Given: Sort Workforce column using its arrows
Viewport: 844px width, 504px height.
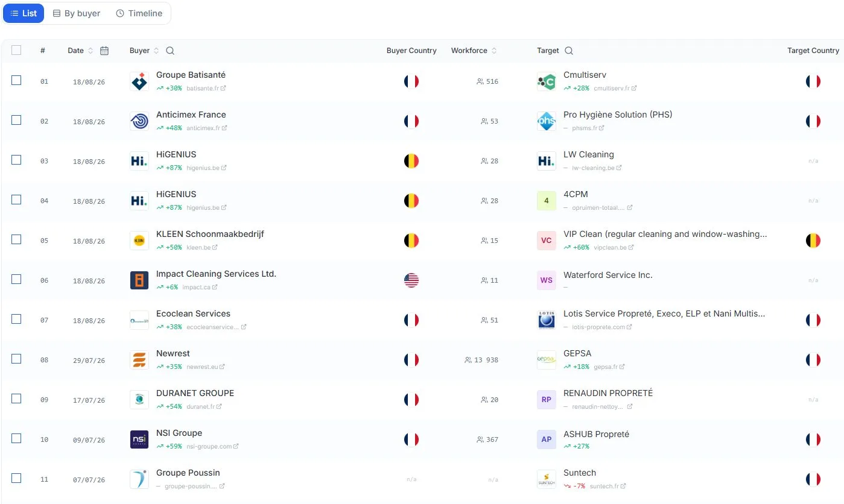Looking at the screenshot, I should pos(494,51).
